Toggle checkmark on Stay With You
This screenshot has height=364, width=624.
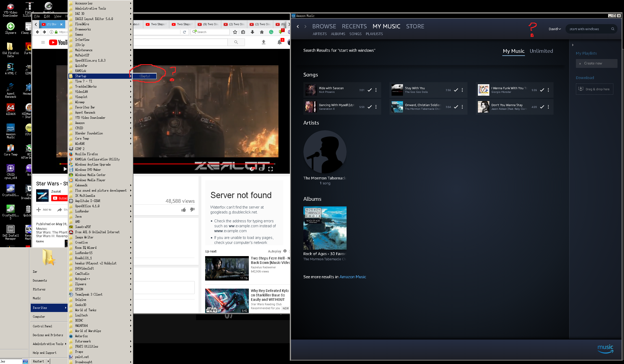tap(456, 90)
